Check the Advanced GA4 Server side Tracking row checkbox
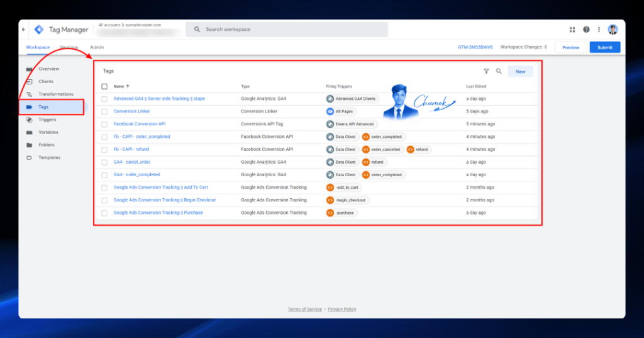This screenshot has width=644, height=338. click(x=104, y=99)
